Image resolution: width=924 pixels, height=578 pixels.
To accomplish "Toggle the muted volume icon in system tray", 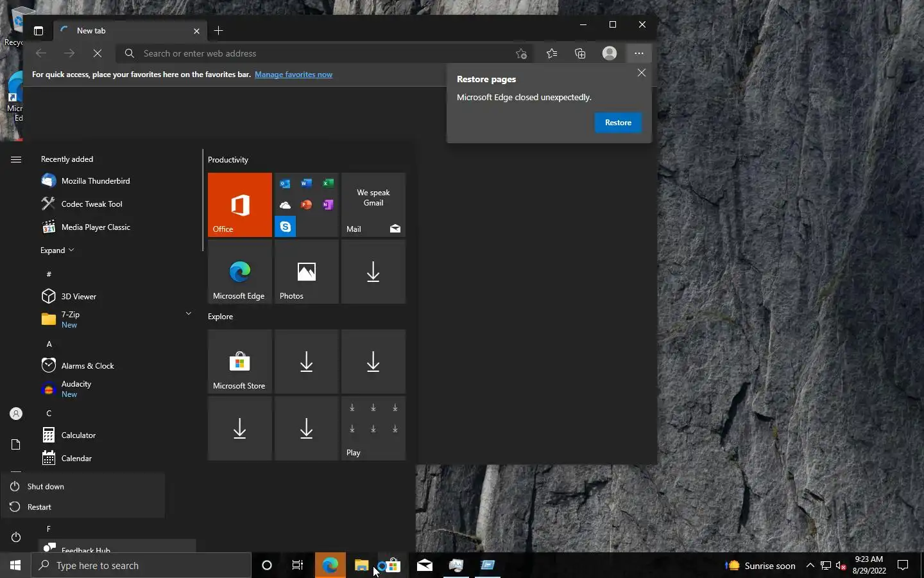I will (x=841, y=566).
